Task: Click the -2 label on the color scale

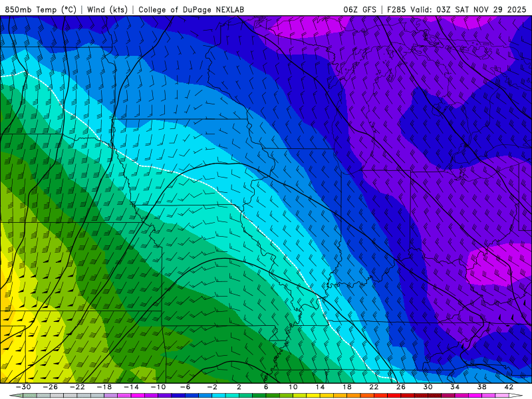Action: tap(212, 387)
